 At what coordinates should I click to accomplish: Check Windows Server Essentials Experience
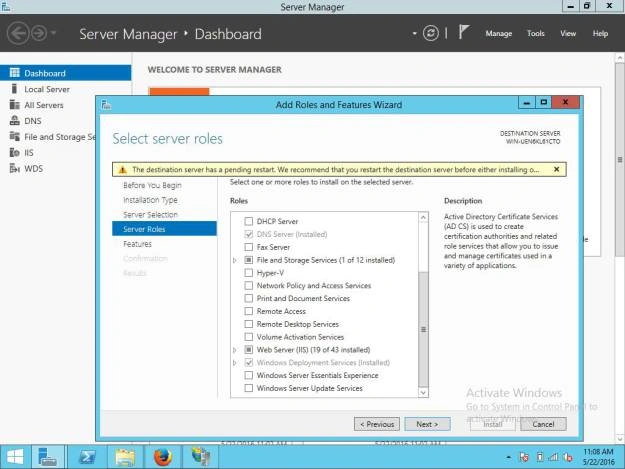coord(249,375)
